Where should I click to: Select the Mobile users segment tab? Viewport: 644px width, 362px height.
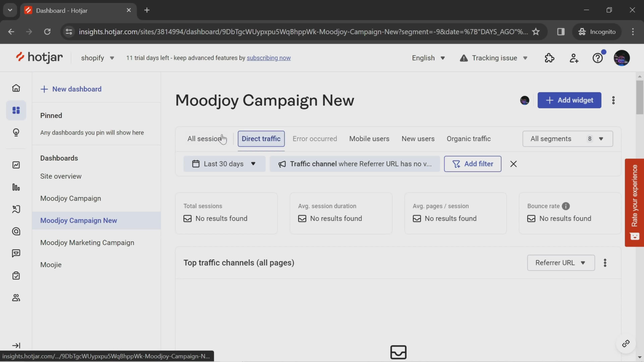click(369, 138)
